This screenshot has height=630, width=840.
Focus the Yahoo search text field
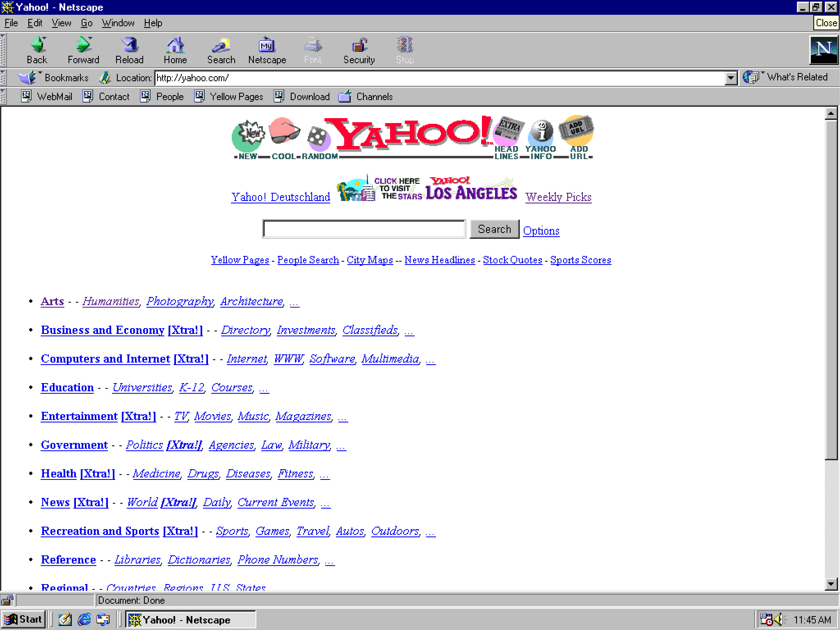coord(364,229)
